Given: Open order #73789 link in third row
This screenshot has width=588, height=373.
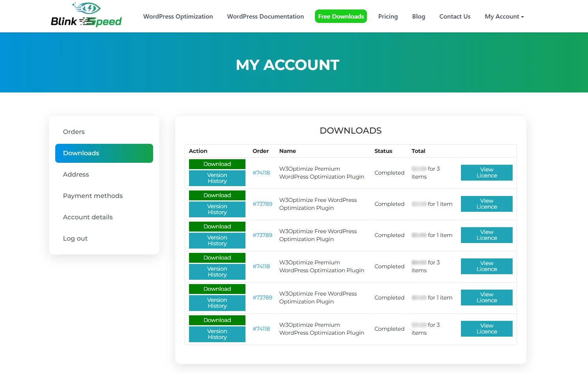Looking at the screenshot, I should pyautogui.click(x=262, y=235).
